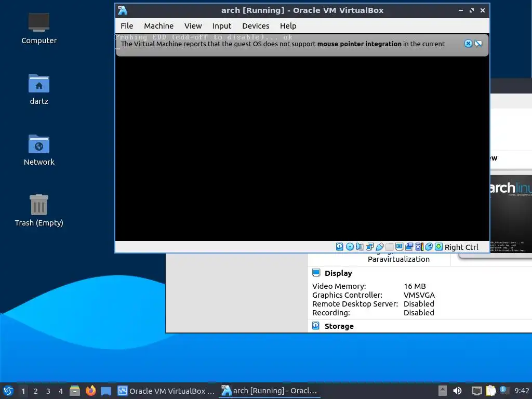Screen dimensions: 532x399
Task: Open the Trash (Empty) desktop icon
Action: pos(38,210)
